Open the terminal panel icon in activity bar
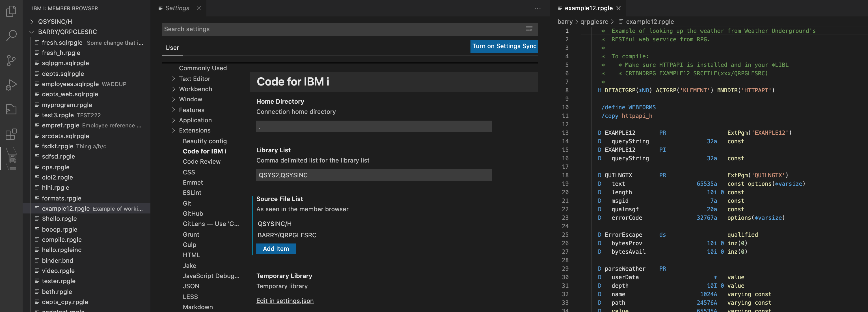This screenshot has width=868, height=312. (x=11, y=109)
